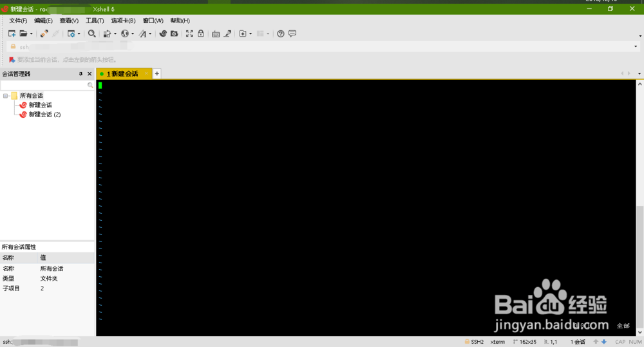Click the 子项目 property row label

[11, 288]
